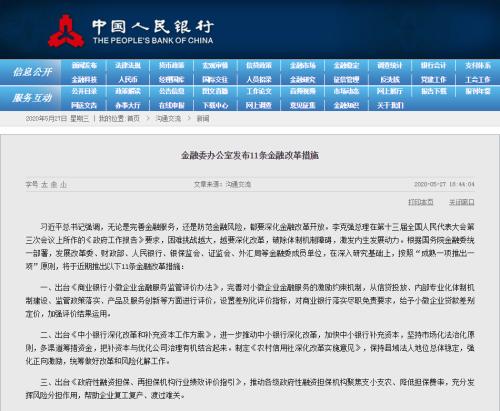This screenshot has width=500, height=411.
Task: Click the 文章来源: 沟通交流 source text
Action: coord(222,184)
